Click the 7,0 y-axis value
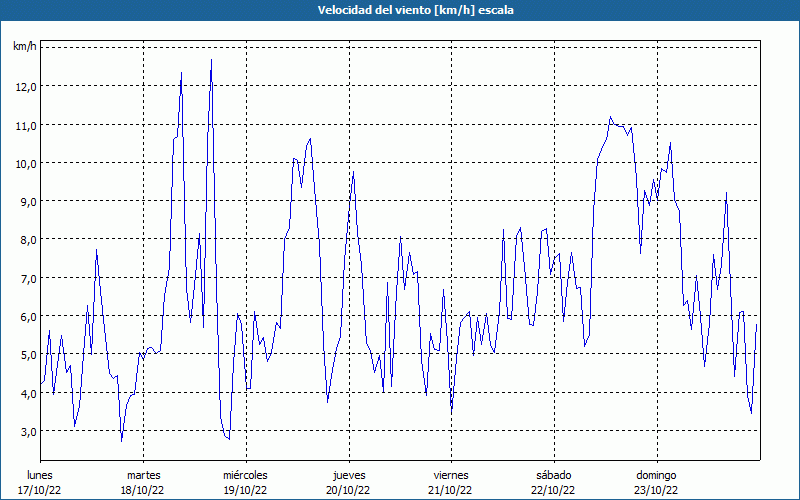 click(29, 278)
